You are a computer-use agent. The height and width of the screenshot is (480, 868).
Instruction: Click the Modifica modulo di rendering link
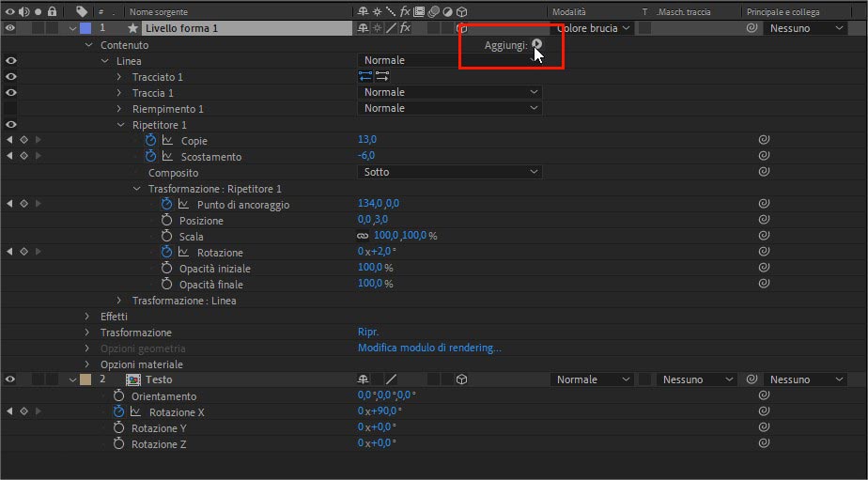point(429,348)
